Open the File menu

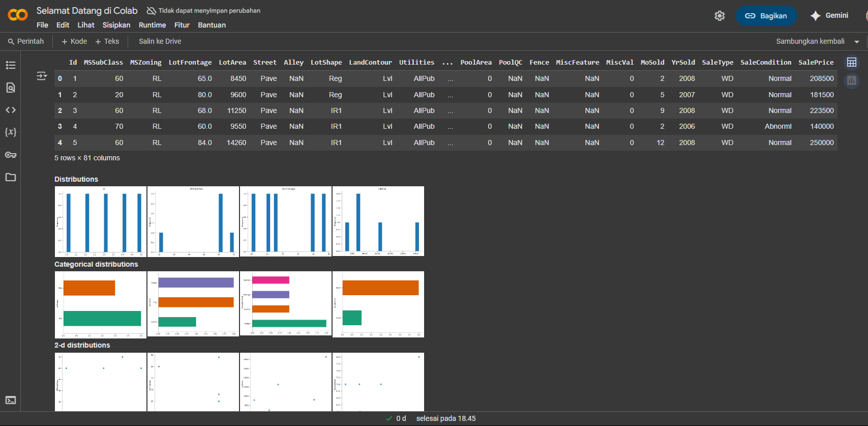43,25
